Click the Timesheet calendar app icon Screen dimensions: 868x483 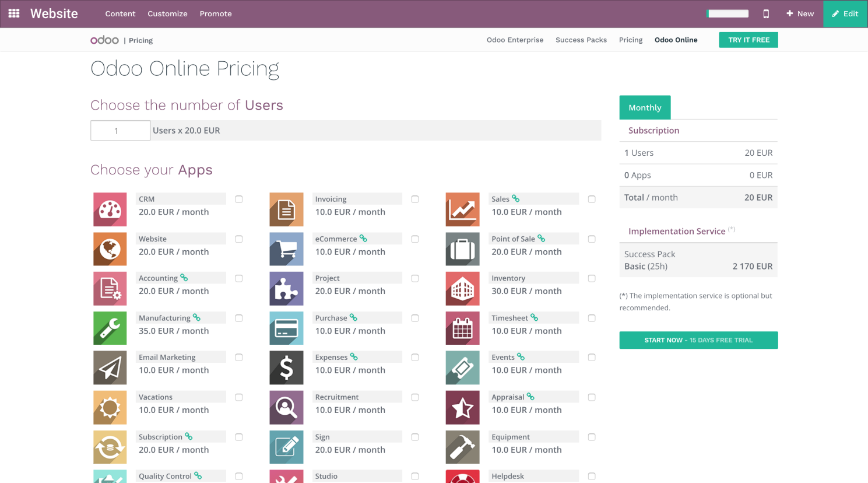pos(463,328)
